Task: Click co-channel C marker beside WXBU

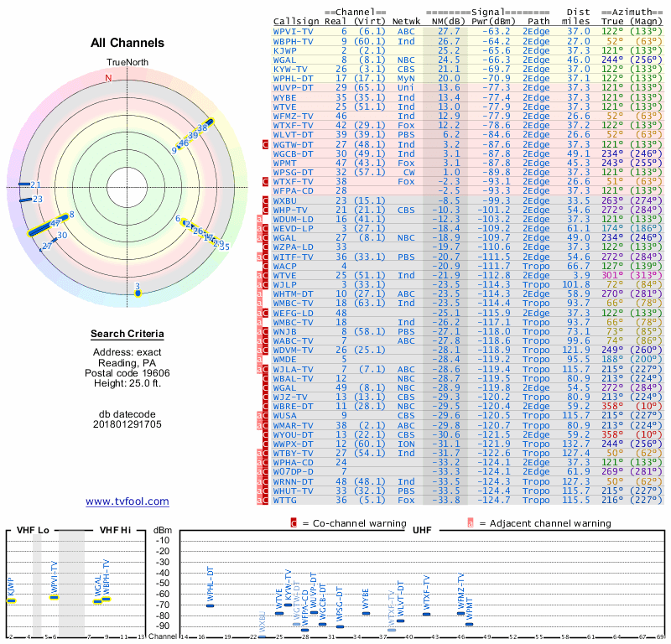Action: click(x=265, y=200)
